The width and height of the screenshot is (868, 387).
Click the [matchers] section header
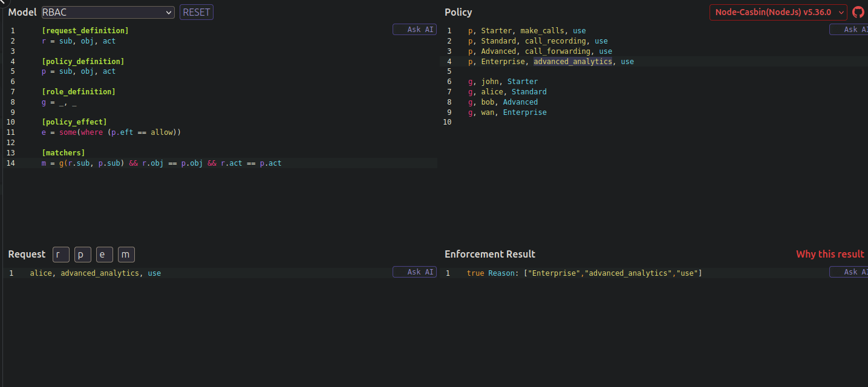pos(64,152)
